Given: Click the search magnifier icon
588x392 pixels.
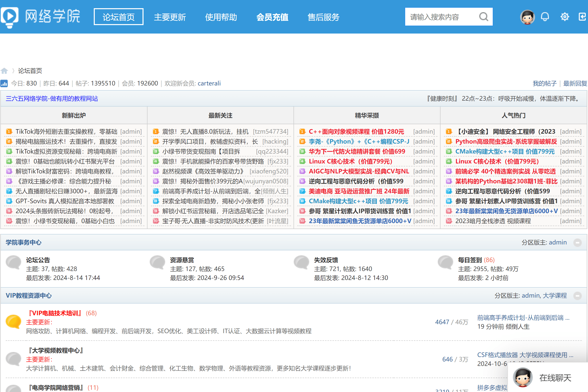Looking at the screenshot, I should [x=483, y=17].
